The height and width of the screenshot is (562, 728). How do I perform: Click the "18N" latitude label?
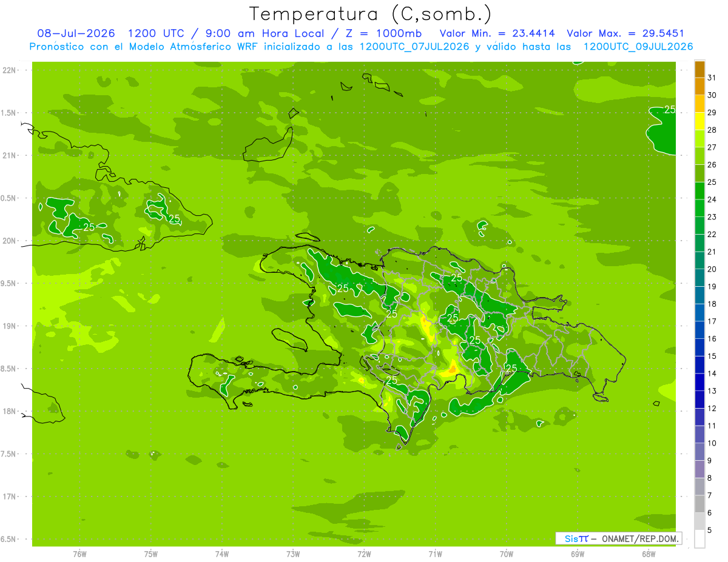point(10,411)
